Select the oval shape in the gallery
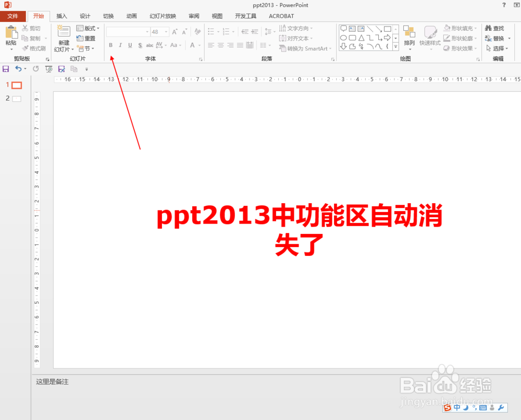 click(x=344, y=38)
